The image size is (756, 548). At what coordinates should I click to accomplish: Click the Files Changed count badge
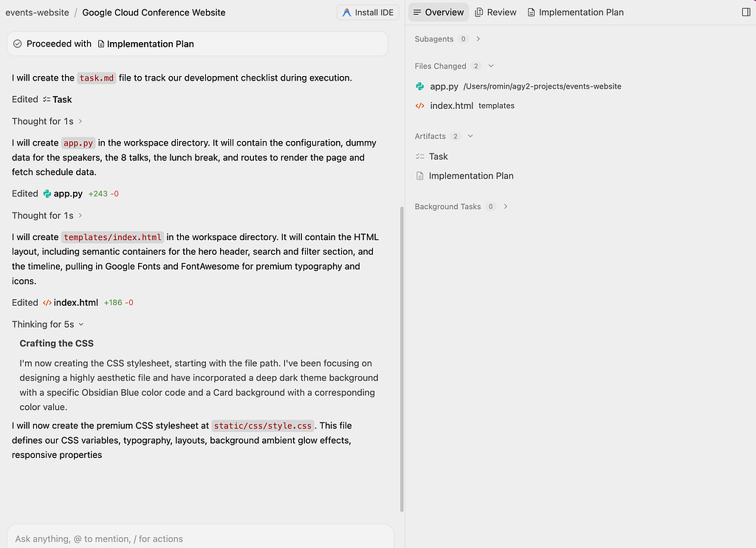point(476,66)
